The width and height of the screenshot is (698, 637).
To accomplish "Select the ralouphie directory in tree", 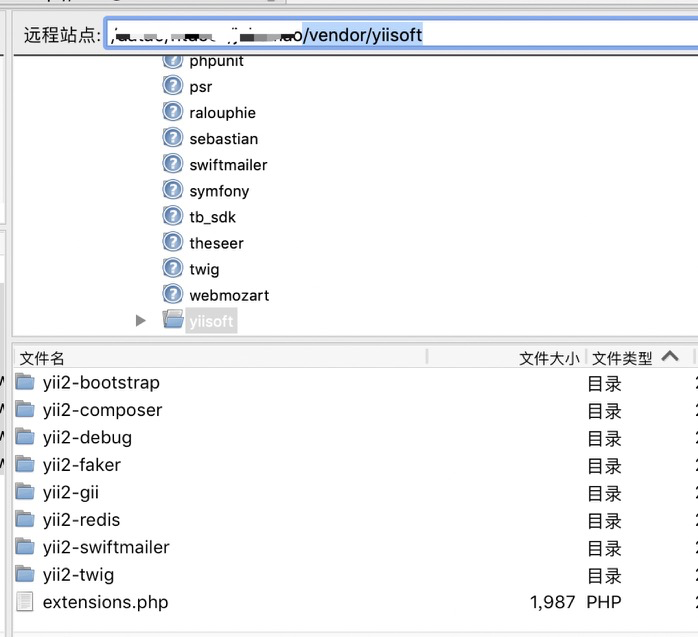I will [223, 113].
